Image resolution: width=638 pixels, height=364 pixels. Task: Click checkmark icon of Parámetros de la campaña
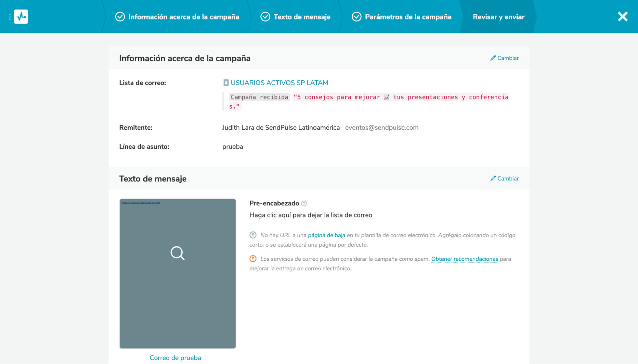[x=356, y=17]
